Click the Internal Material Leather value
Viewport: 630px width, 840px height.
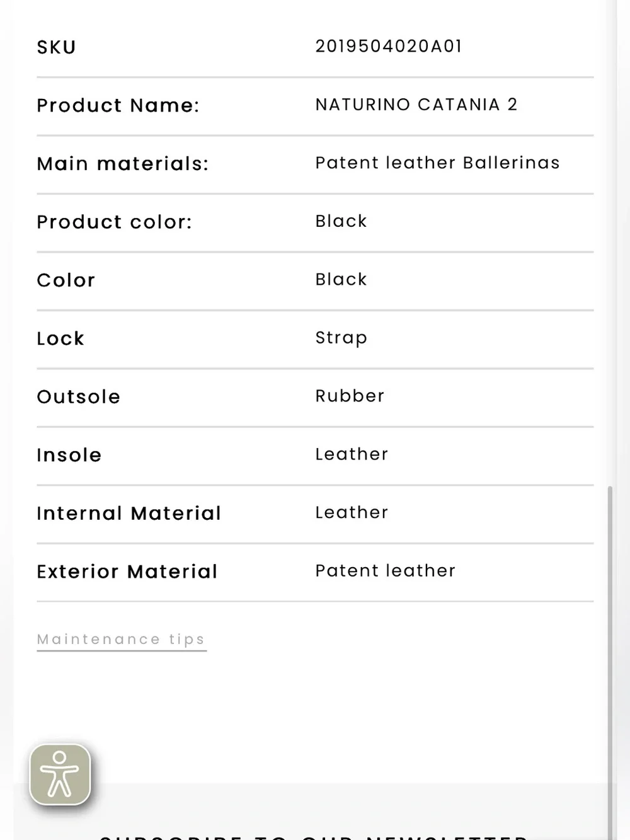[x=352, y=512]
